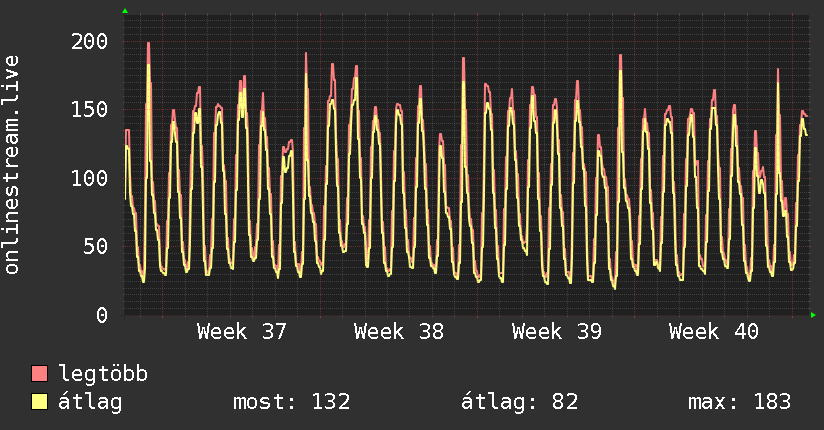Click the 'átlag: 82' statistic
Image resolution: width=824 pixels, height=430 pixels.
click(519, 402)
